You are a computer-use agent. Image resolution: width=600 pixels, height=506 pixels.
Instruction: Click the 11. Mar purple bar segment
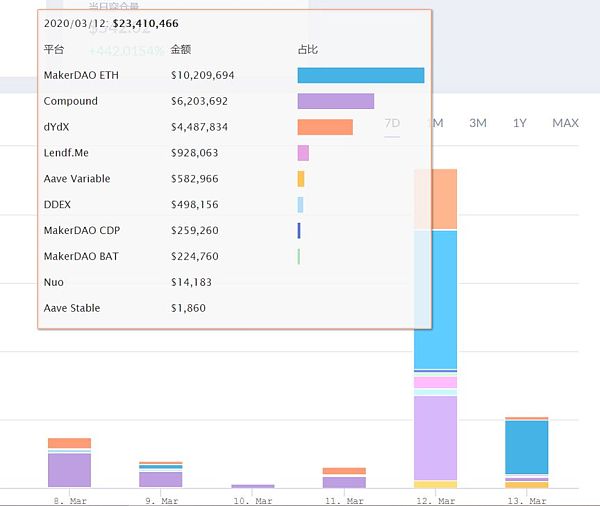pyautogui.click(x=344, y=482)
